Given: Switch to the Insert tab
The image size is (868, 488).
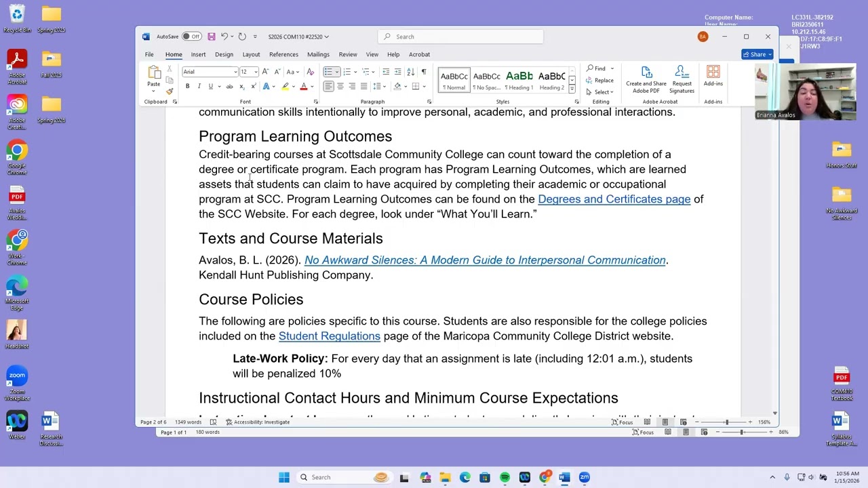Looking at the screenshot, I should click(198, 54).
